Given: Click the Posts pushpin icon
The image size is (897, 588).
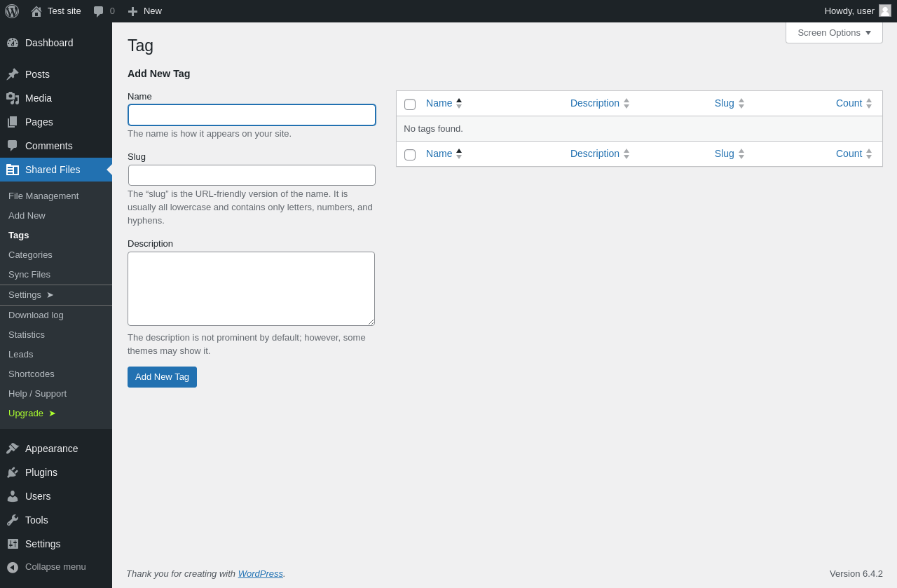Looking at the screenshot, I should (13, 74).
